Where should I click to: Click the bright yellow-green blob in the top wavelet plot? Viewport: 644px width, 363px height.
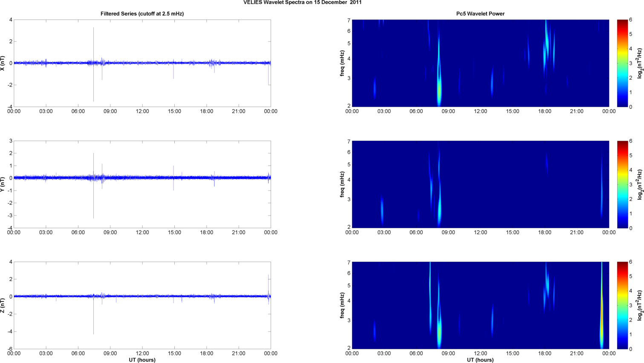pos(439,90)
